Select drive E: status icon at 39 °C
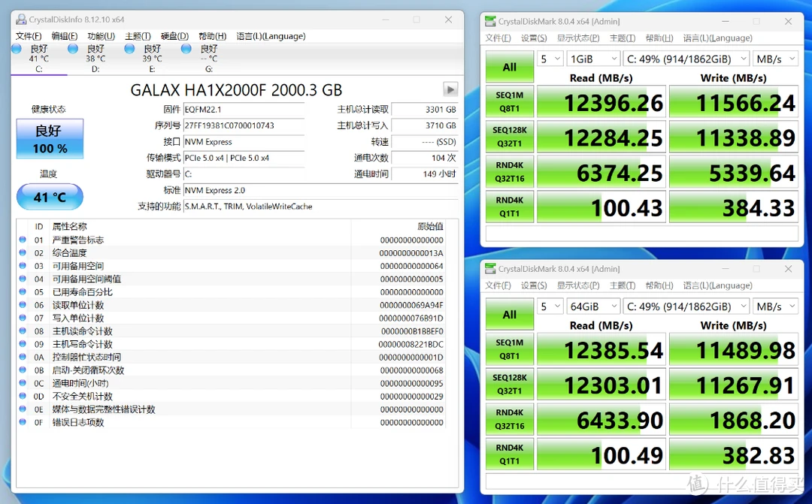This screenshot has height=504, width=812. click(x=129, y=49)
